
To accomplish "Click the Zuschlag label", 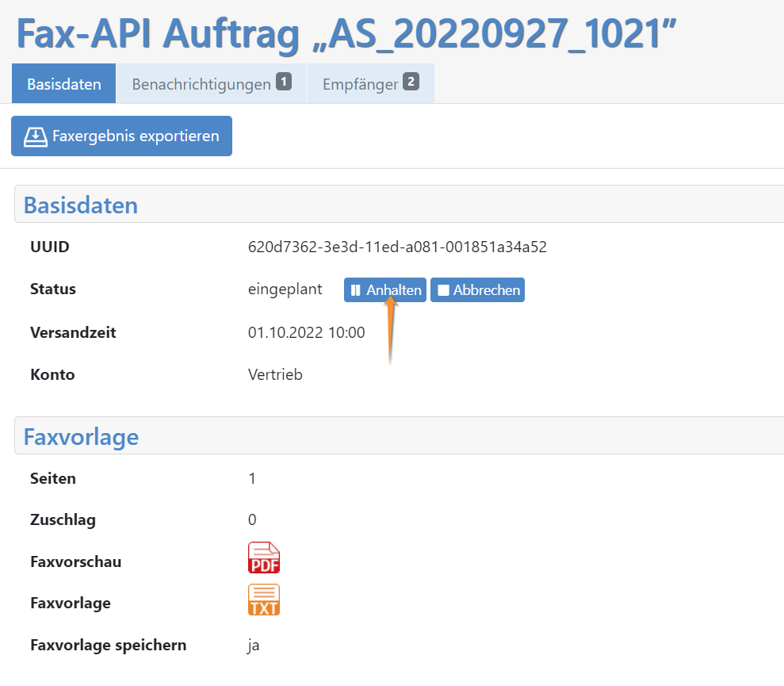I will click(63, 520).
